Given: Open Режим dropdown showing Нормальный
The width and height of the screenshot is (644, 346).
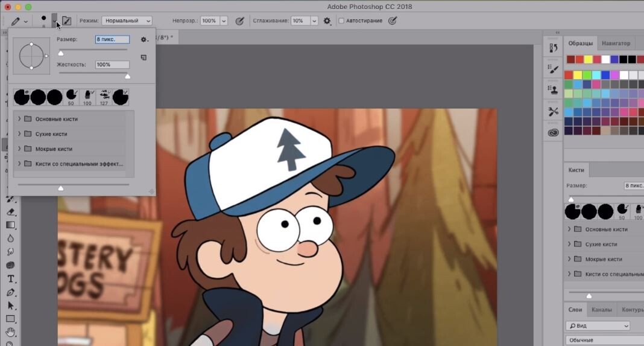Looking at the screenshot, I should (127, 21).
